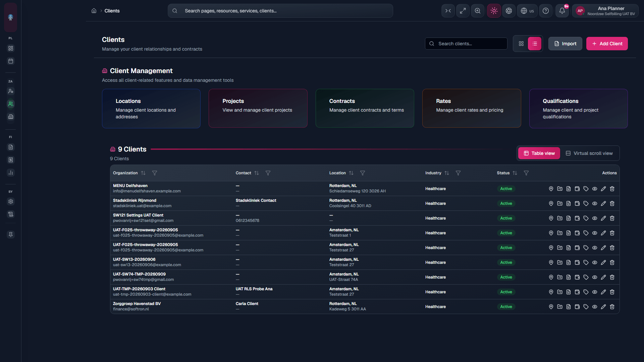
Task: Open the invoice dollar icon in the sidebar
Action: tap(11, 160)
